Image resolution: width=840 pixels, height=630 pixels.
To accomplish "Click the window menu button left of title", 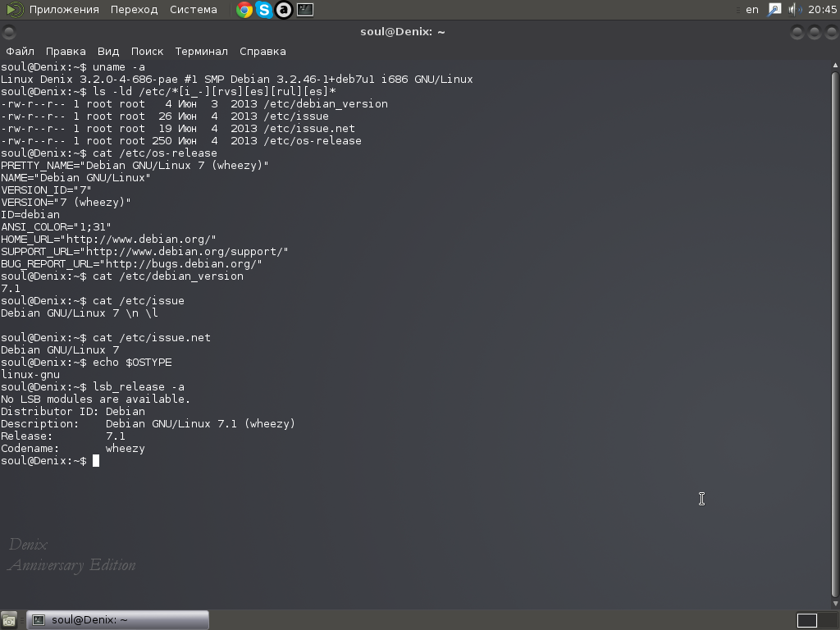I will (x=8, y=32).
